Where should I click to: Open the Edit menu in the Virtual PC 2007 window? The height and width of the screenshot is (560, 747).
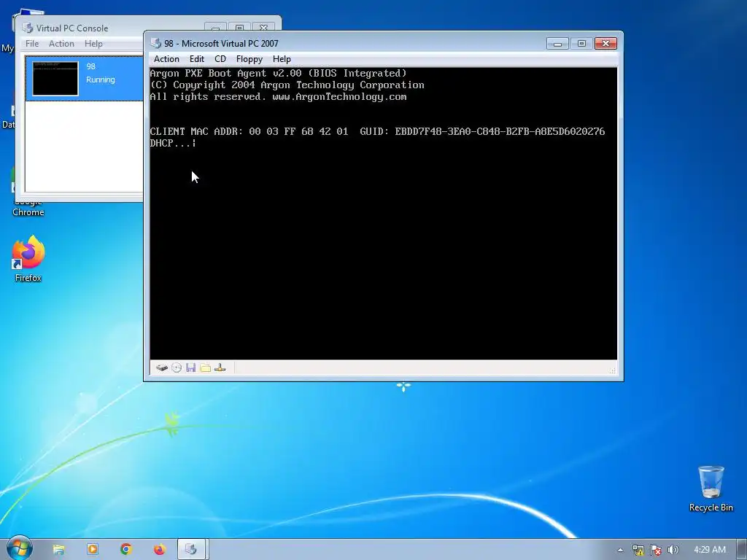pos(197,59)
